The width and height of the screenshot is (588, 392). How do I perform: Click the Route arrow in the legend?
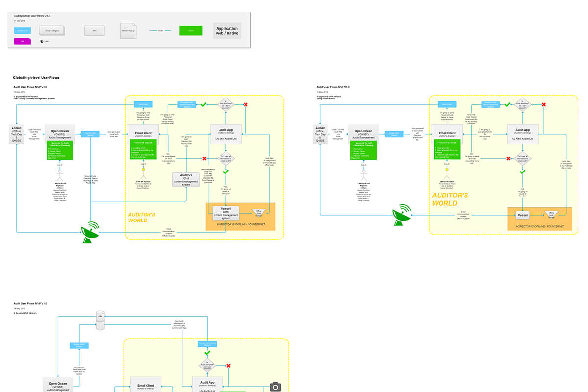point(160,31)
